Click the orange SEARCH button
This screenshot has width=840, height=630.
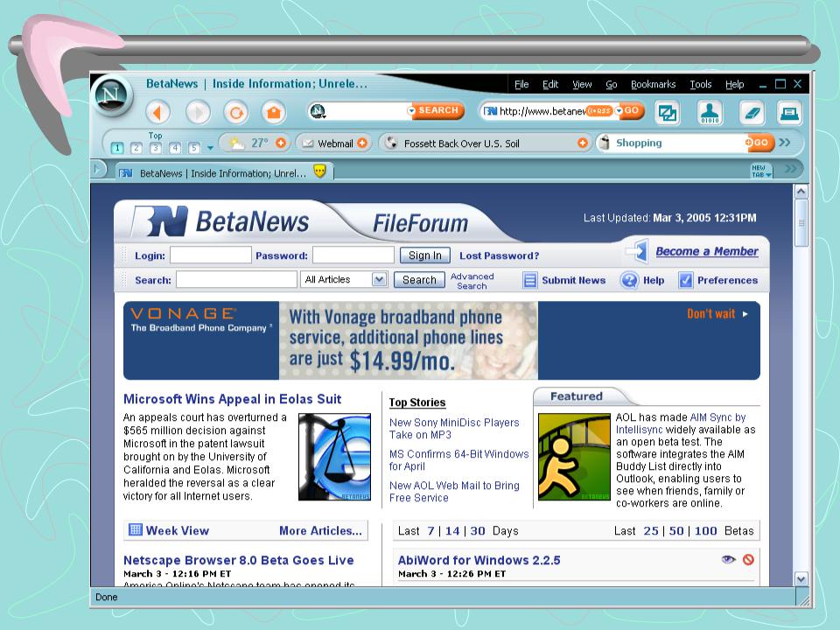[437, 110]
